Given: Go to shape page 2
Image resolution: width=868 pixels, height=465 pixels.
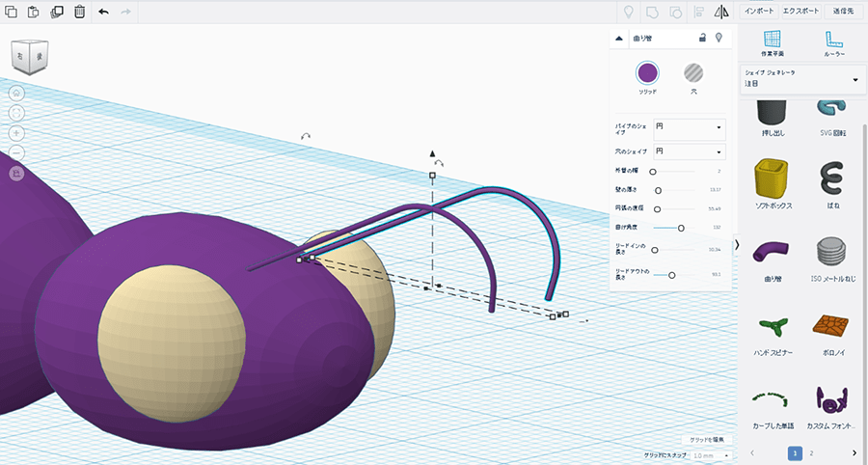Looking at the screenshot, I should pos(811,452).
